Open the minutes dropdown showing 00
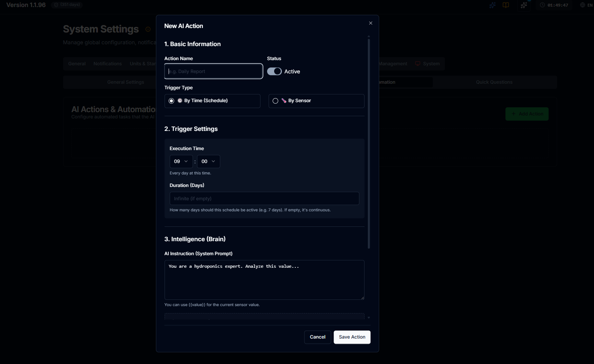 [x=208, y=162]
